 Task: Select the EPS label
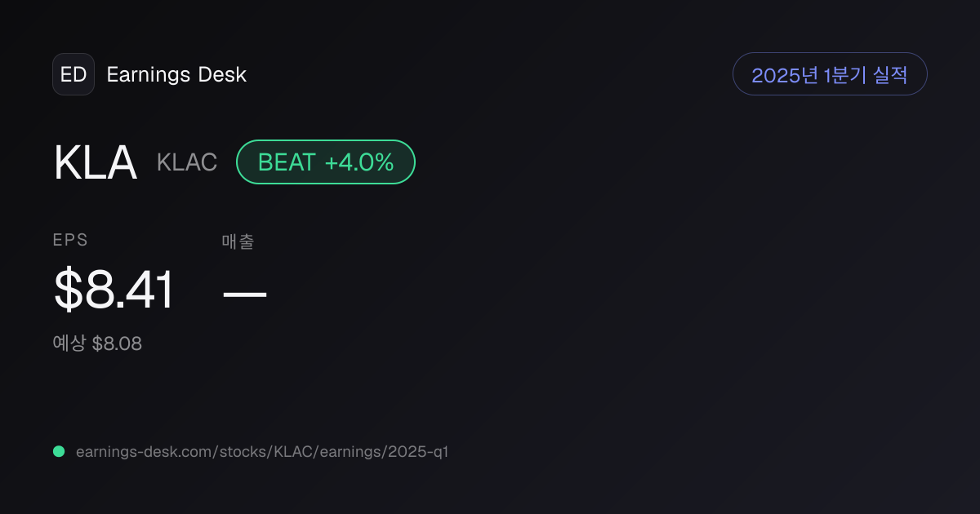click(x=70, y=240)
